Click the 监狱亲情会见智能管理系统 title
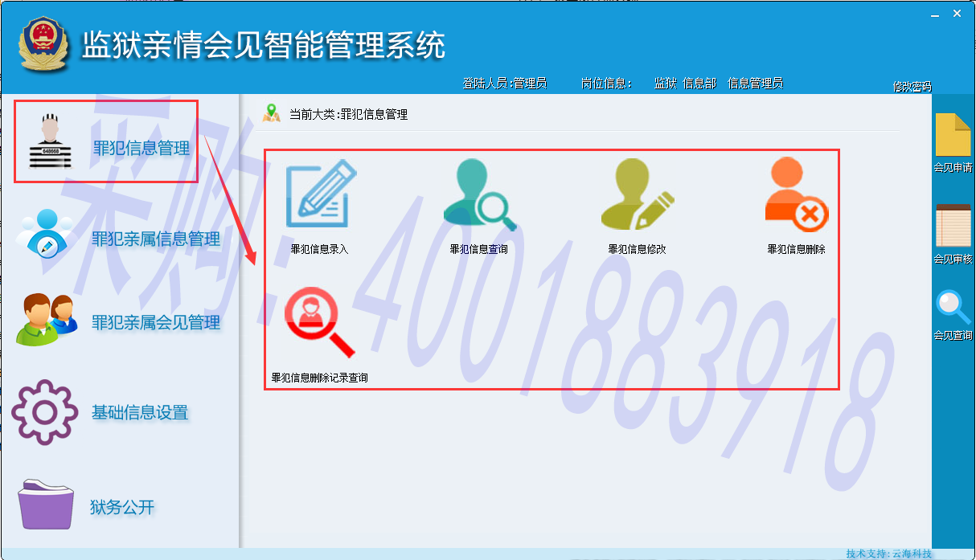Screen dimensions: 976x560 pyautogui.click(x=264, y=45)
